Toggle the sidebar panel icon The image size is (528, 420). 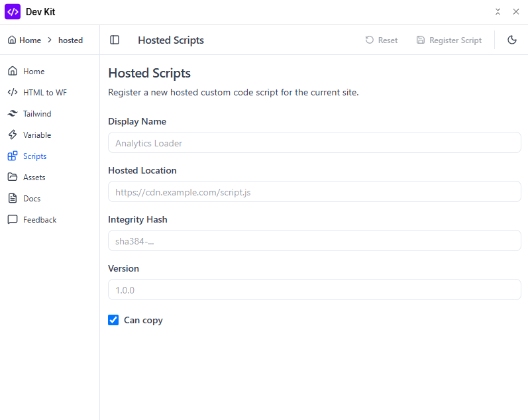point(115,40)
